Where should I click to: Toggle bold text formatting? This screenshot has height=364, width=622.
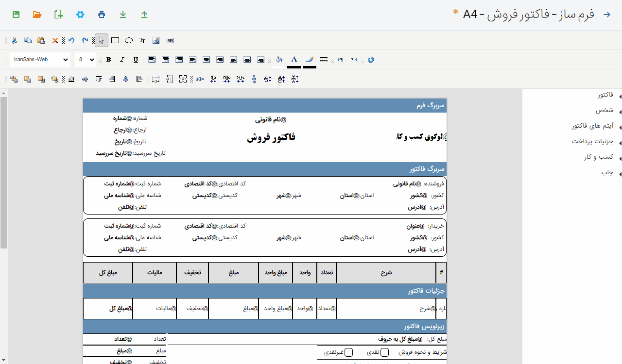pyautogui.click(x=108, y=60)
